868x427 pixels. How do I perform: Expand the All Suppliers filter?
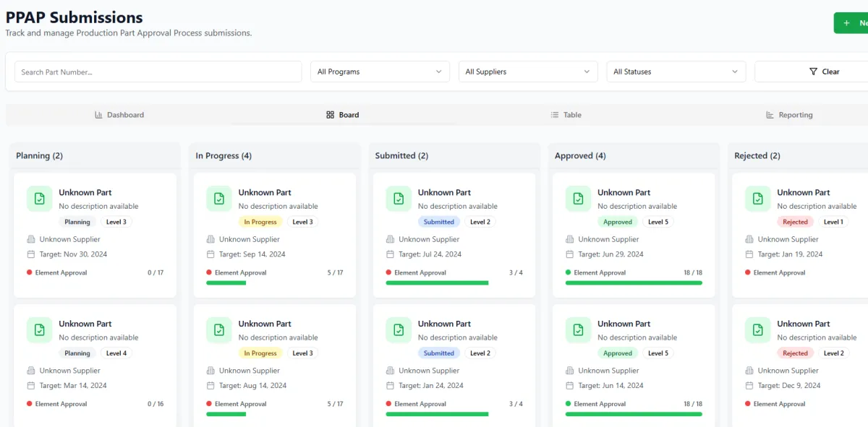pos(527,72)
